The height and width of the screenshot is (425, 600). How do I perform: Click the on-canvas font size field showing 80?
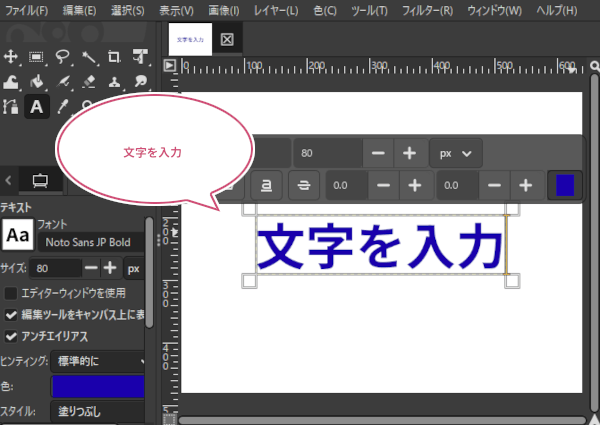pyautogui.click(x=328, y=153)
